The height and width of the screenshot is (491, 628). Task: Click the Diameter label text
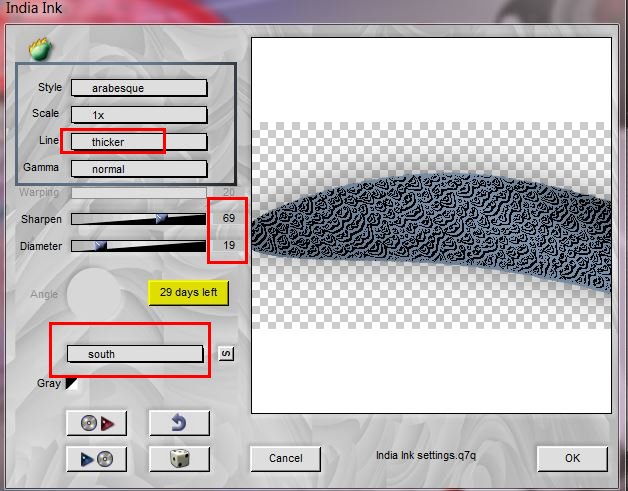point(41,246)
